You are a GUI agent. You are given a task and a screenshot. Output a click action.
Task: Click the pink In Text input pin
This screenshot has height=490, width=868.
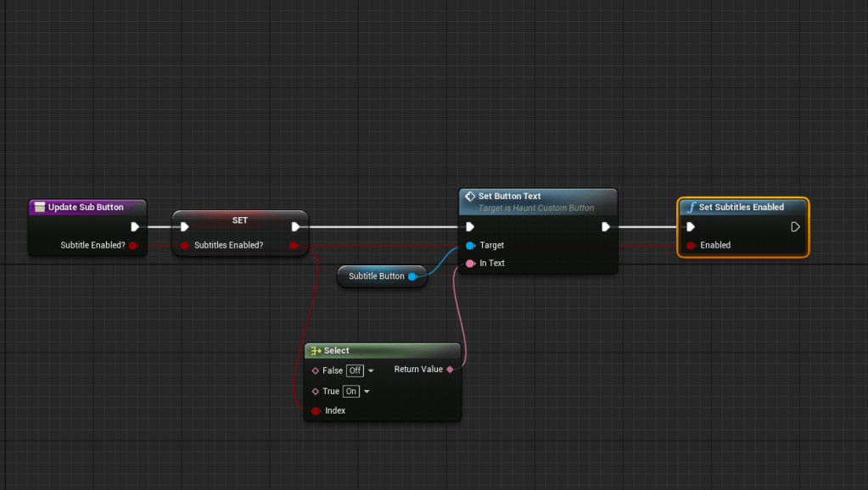tap(470, 264)
